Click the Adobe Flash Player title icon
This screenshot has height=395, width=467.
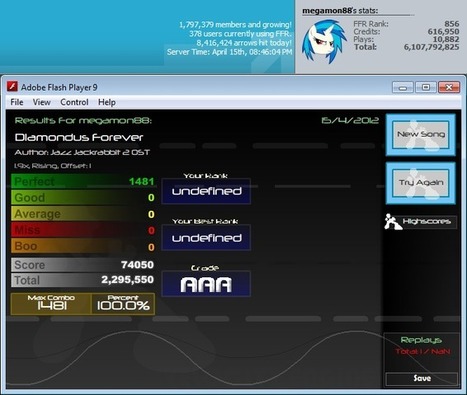point(12,87)
